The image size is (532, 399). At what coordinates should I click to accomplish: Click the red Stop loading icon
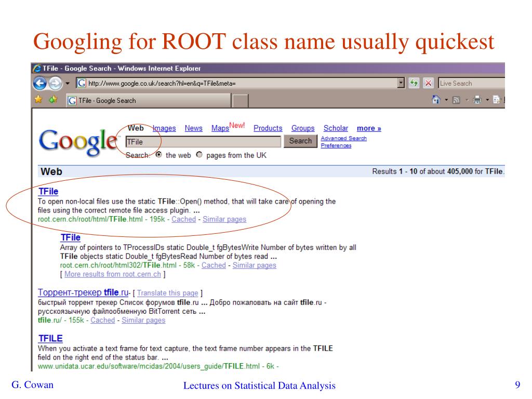pos(428,83)
